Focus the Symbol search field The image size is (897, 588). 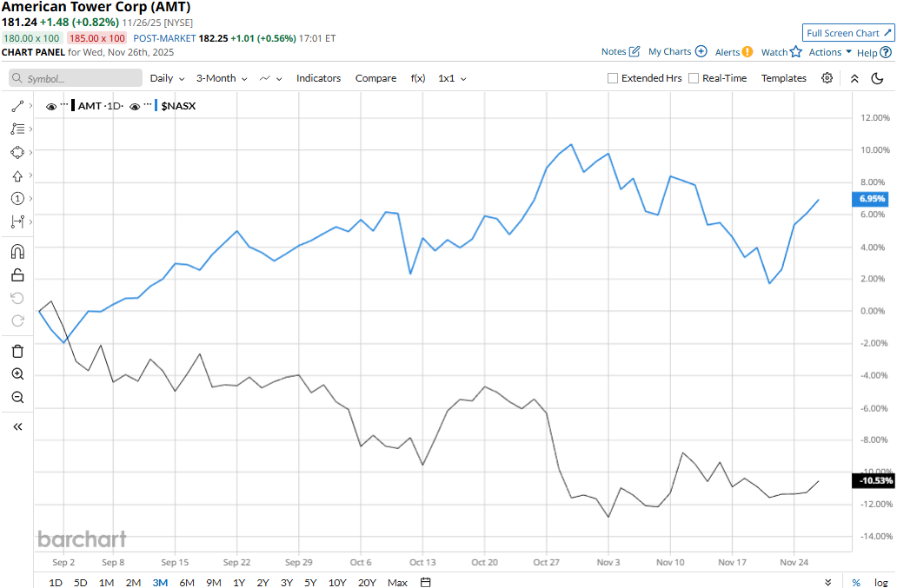pyautogui.click(x=76, y=78)
